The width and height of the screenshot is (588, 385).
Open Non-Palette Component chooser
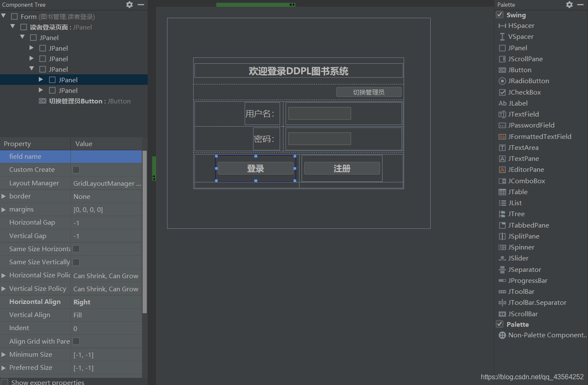542,335
